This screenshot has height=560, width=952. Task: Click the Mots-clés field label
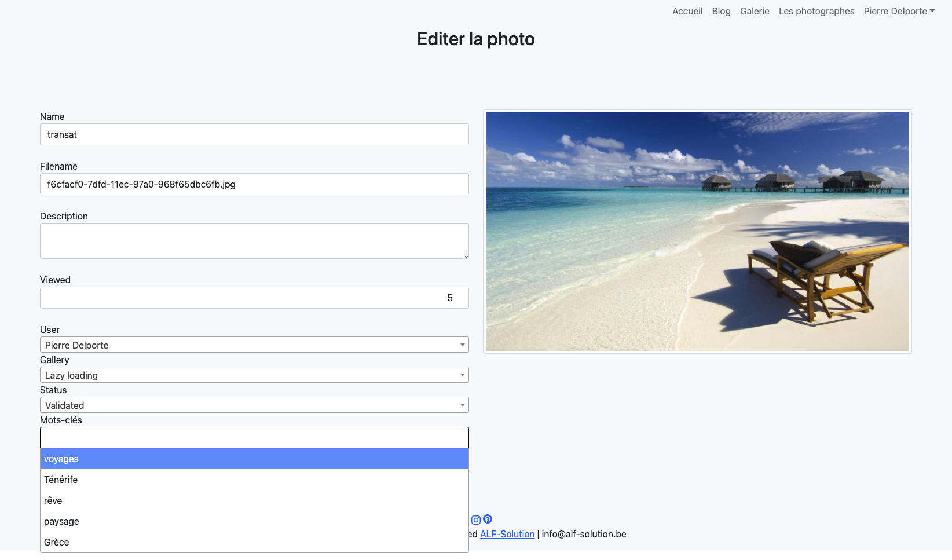pyautogui.click(x=61, y=420)
